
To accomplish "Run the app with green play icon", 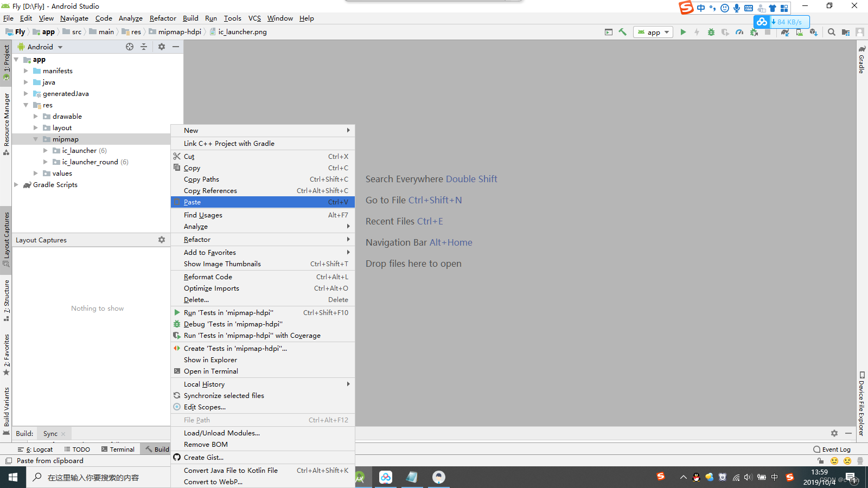I will [683, 32].
